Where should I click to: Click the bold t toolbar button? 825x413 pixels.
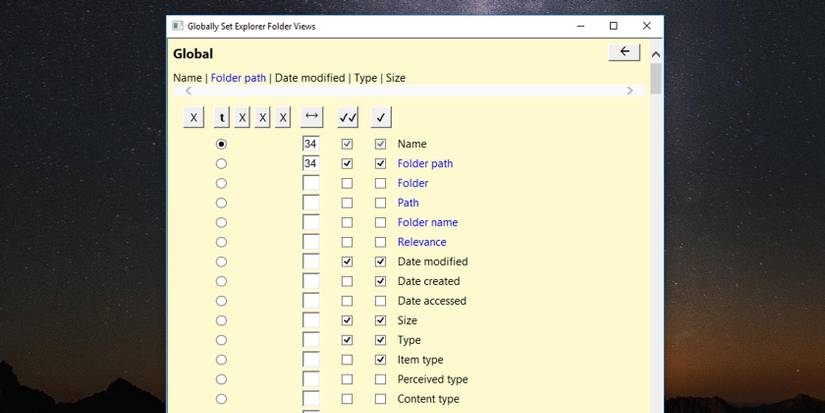click(x=222, y=117)
